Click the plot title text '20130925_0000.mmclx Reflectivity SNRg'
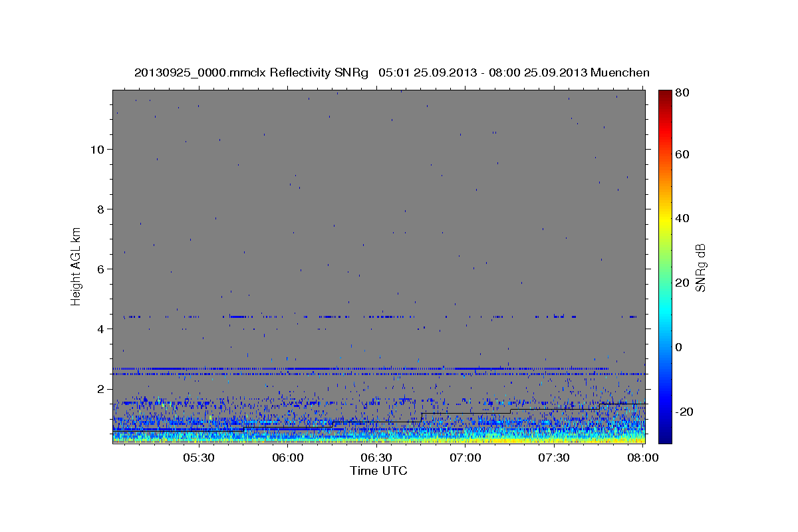 251,72
